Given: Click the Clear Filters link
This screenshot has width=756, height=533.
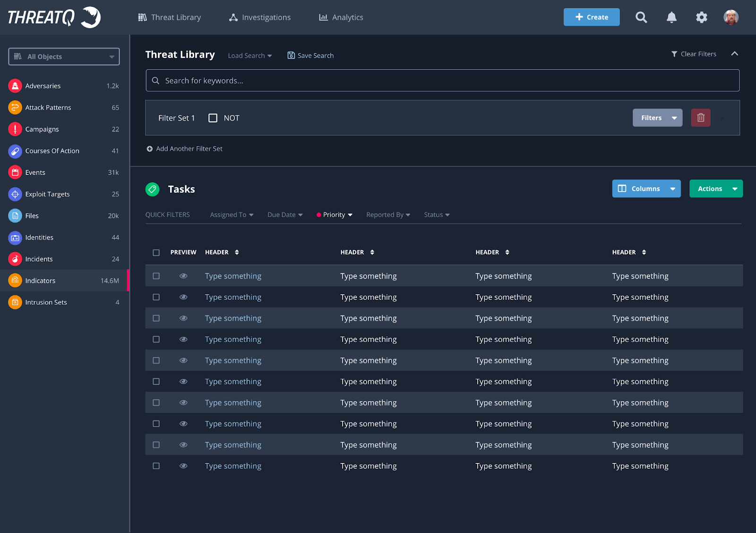Looking at the screenshot, I should click(x=694, y=53).
